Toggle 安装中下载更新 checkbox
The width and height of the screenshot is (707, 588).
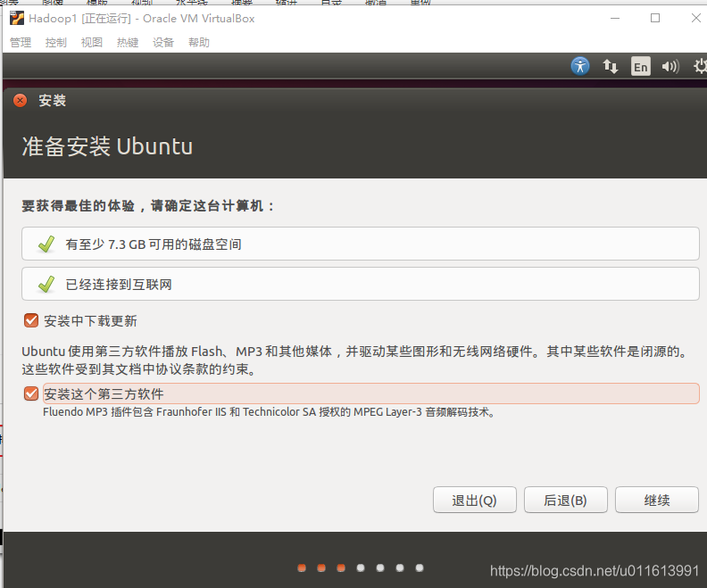click(31, 321)
